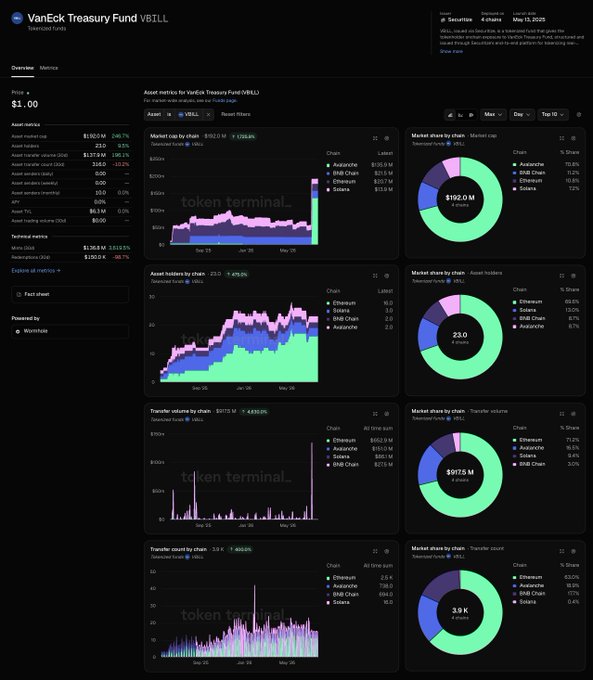Click the $917.5 M center of Transfer volume donut
The height and width of the screenshot is (680, 593).
[460, 472]
